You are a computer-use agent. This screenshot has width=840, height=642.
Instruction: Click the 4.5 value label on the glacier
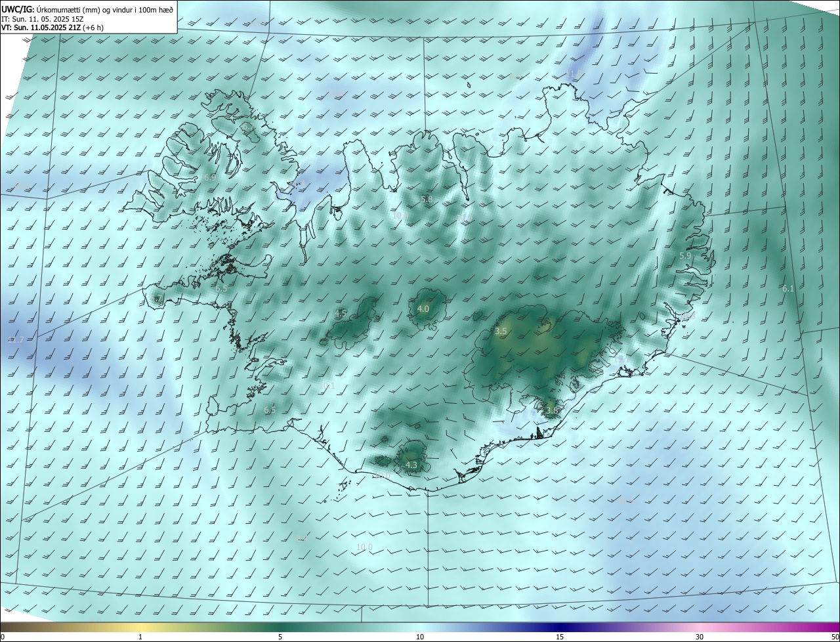(x=341, y=314)
